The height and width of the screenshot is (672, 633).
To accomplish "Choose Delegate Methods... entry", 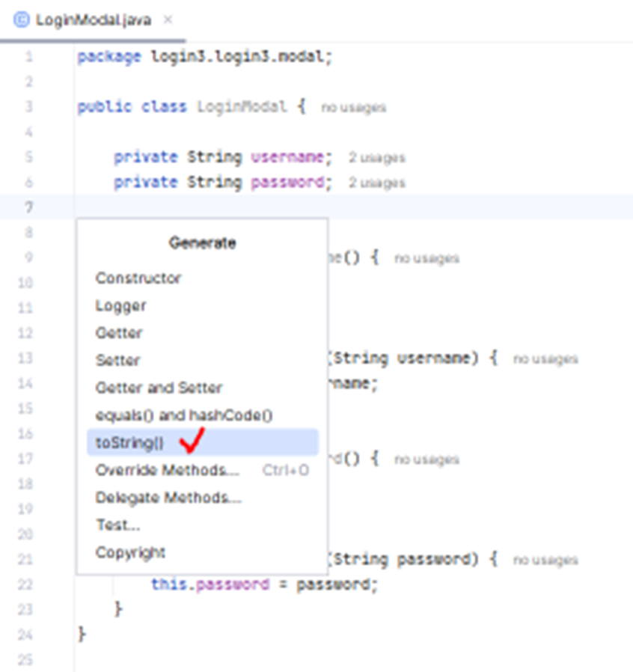I will pos(168,498).
